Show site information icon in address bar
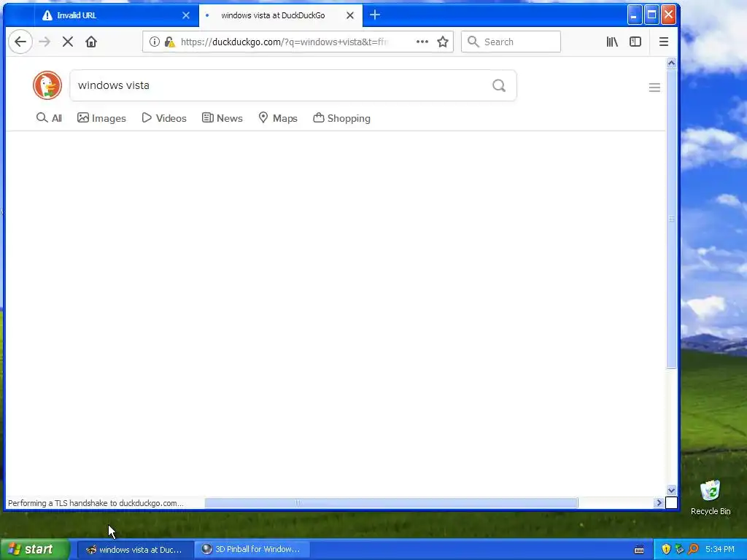The width and height of the screenshot is (747, 560). pos(155,42)
